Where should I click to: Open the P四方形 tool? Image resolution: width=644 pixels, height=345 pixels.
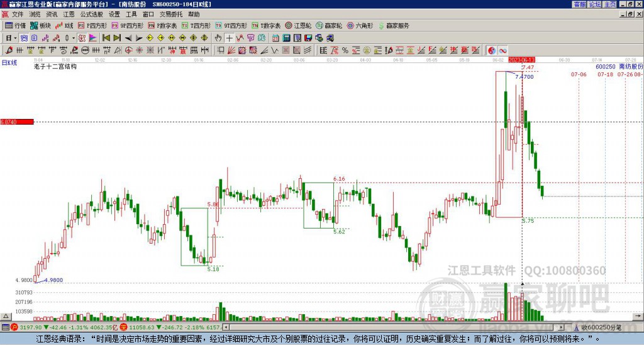pos(92,25)
